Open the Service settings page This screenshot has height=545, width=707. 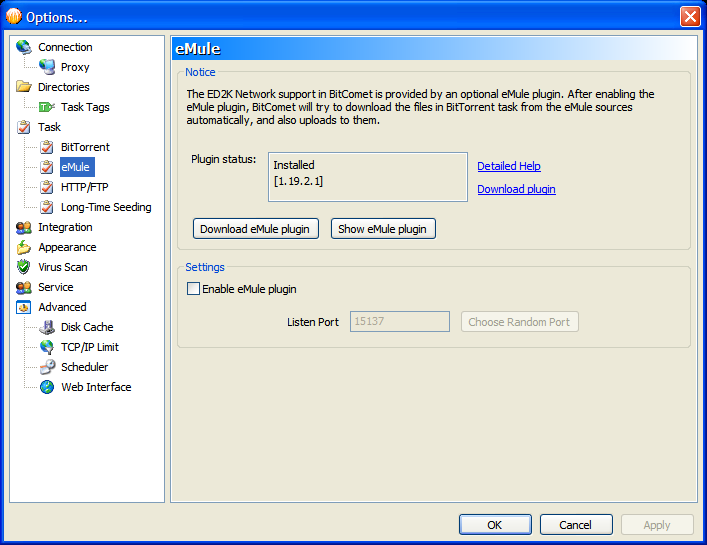click(x=55, y=287)
